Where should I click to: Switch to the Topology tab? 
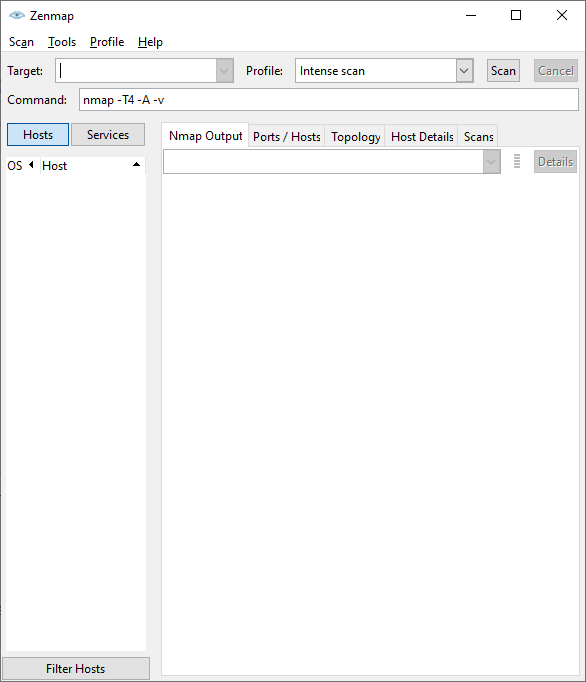355,137
